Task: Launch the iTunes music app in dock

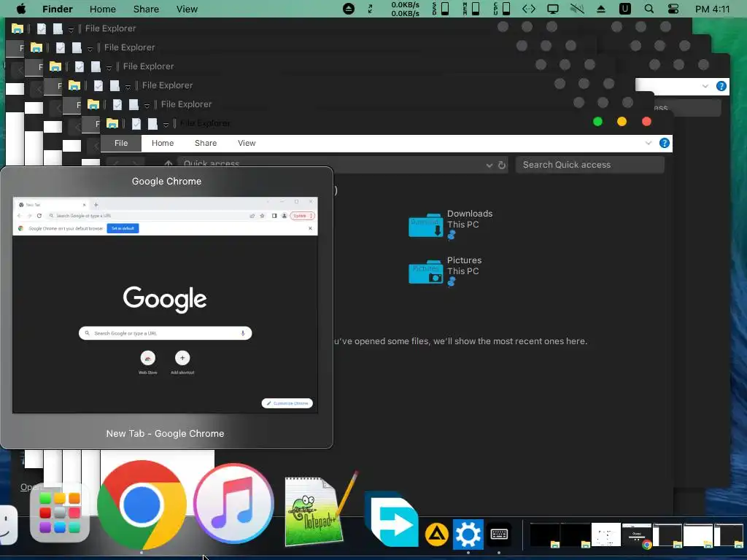Action: pos(233,504)
